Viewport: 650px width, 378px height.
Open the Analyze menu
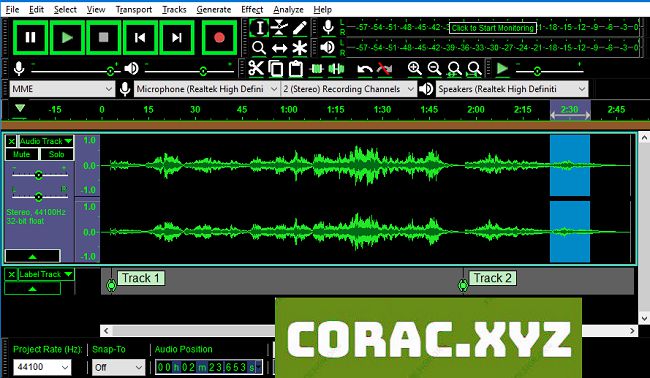click(x=289, y=9)
